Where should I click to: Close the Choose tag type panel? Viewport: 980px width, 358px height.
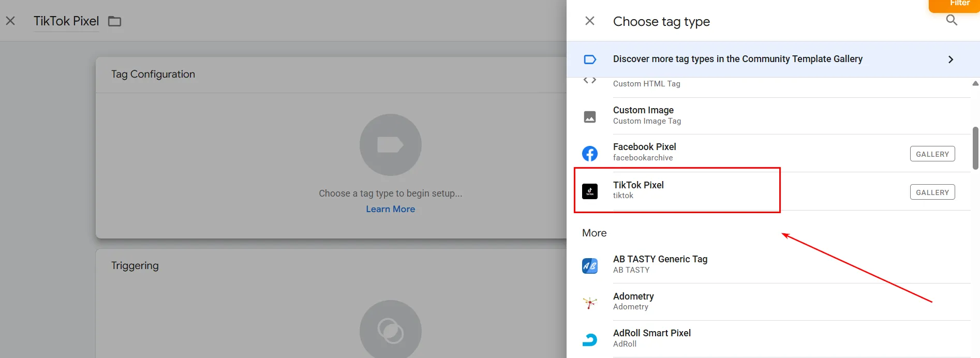(589, 21)
